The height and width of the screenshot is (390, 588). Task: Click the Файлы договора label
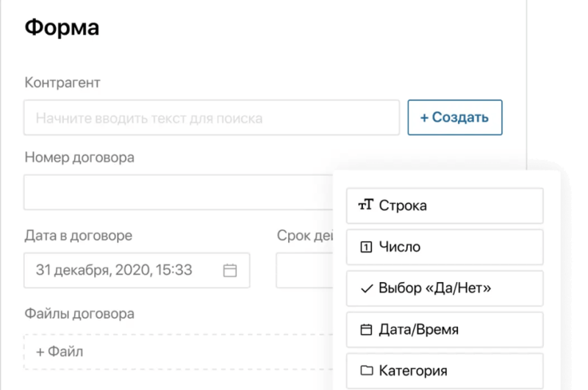tap(79, 314)
